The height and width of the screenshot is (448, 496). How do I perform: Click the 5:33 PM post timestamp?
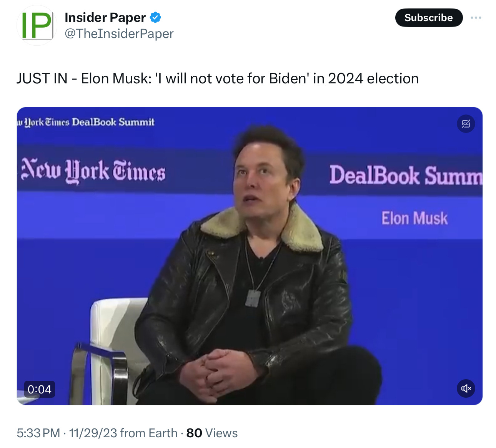(38, 433)
